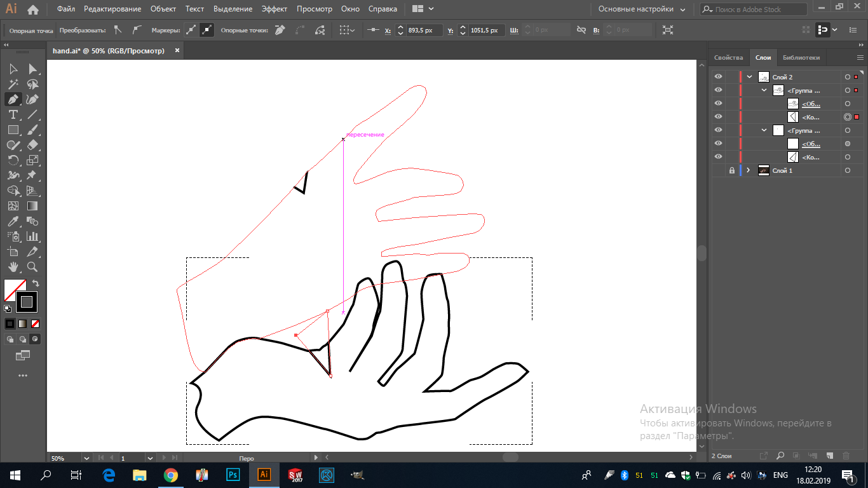Viewport: 868px width, 488px height.
Task: Activate the Rotate tool
Action: coord(13,160)
